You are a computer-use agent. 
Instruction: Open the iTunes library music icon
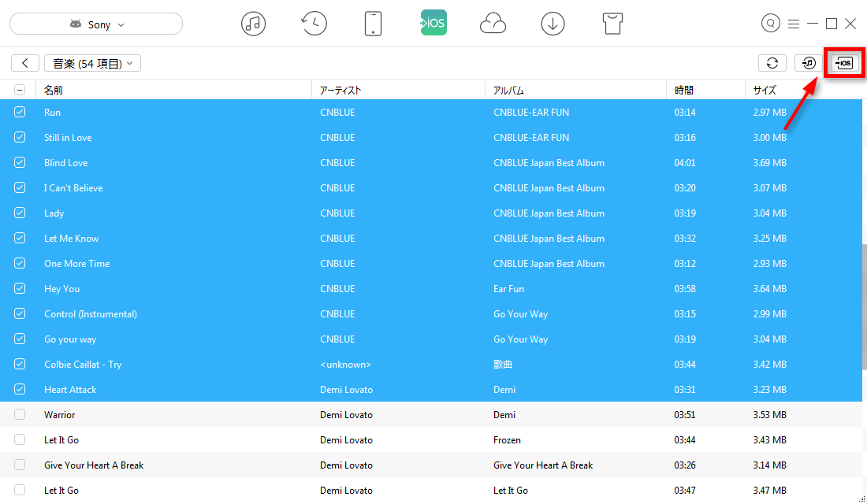(253, 24)
